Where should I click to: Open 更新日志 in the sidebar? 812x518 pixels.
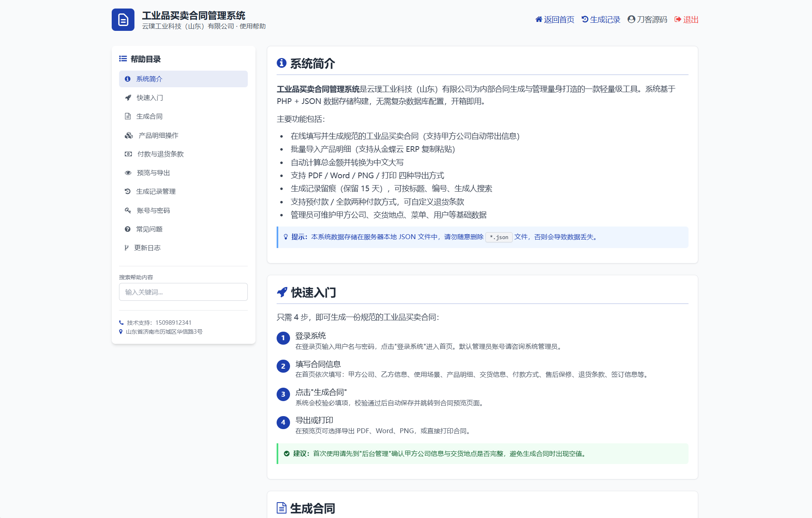coord(183,248)
